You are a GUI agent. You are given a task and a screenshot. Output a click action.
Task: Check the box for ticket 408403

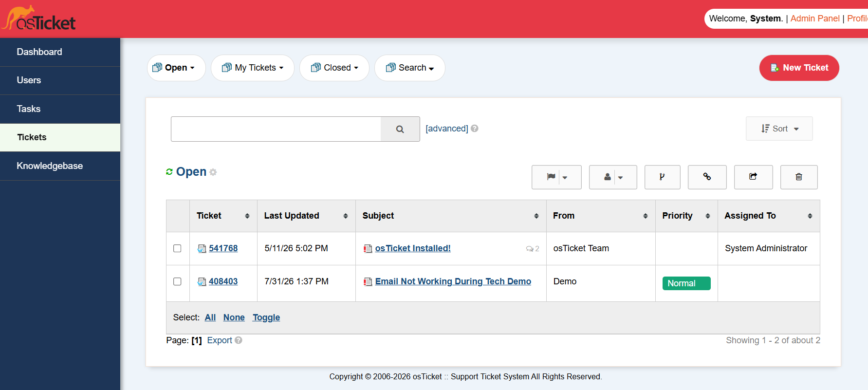177,281
